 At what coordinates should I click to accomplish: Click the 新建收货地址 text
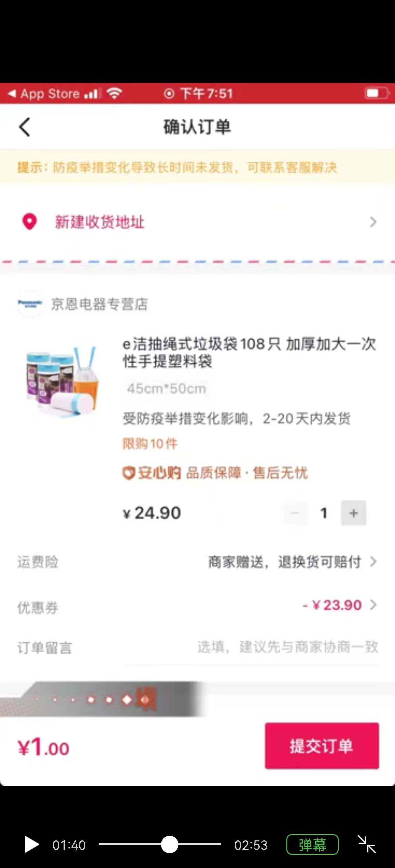click(x=100, y=222)
